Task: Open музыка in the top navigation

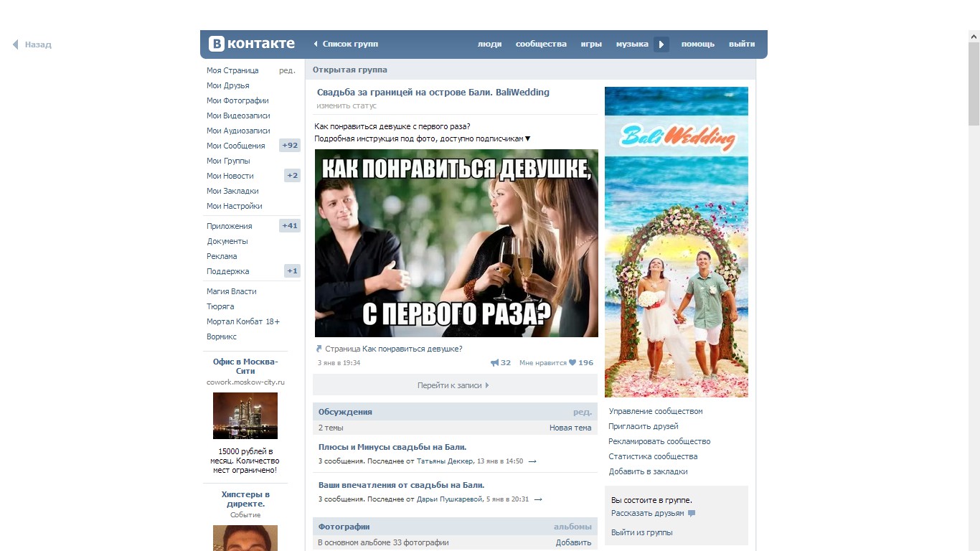Action: click(x=632, y=44)
